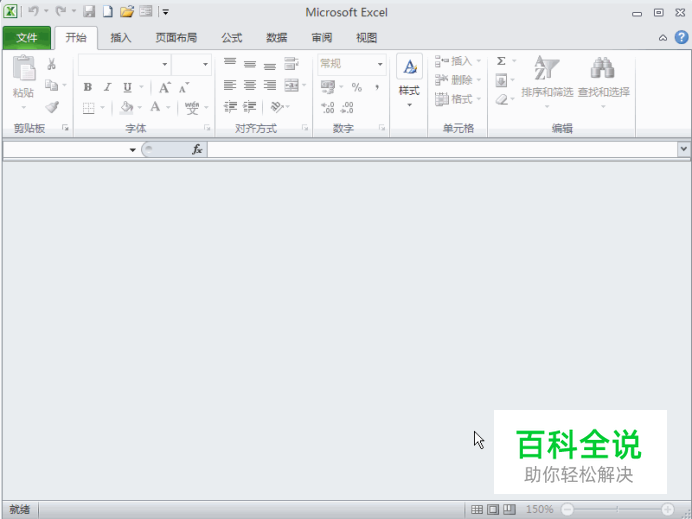Customize quick access toolbar dropdown arrow
Screen dimensions: 692x519
point(165,12)
